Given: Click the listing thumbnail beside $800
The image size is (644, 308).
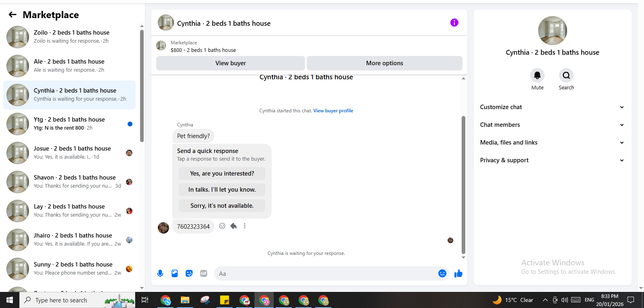Looking at the screenshot, I should click(161, 45).
